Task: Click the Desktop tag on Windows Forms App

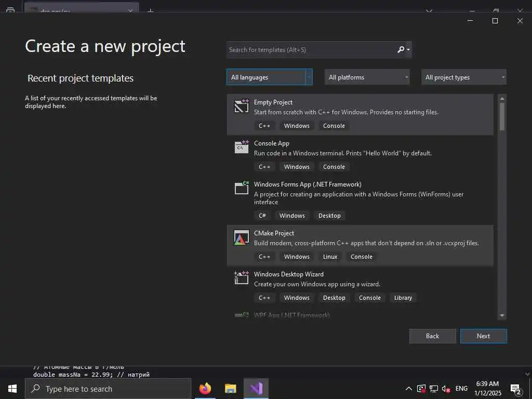Action: tap(329, 216)
